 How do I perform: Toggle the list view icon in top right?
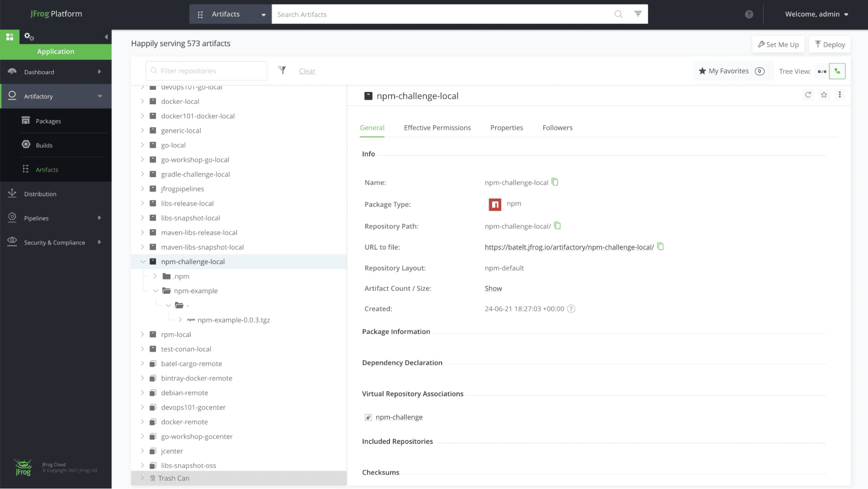[x=822, y=71]
